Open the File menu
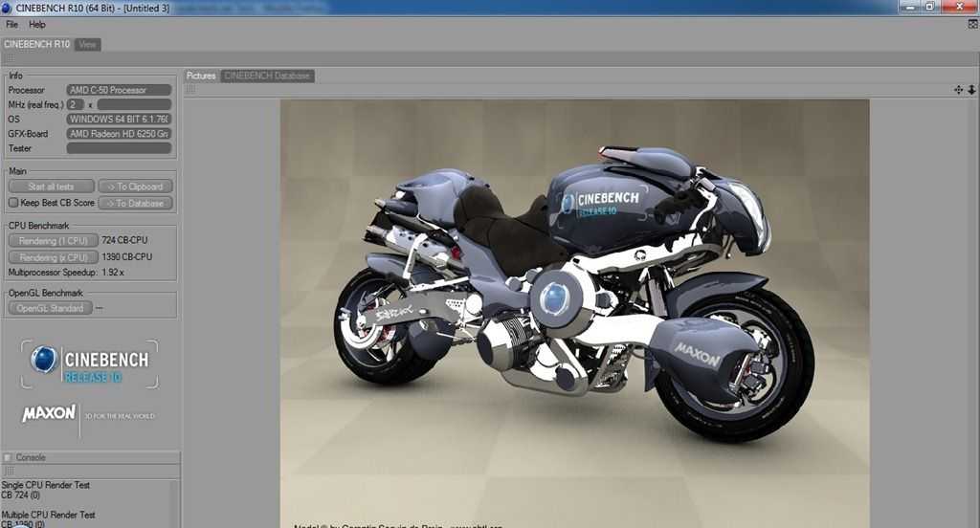Screen dimensions: 980x528 coord(11,24)
